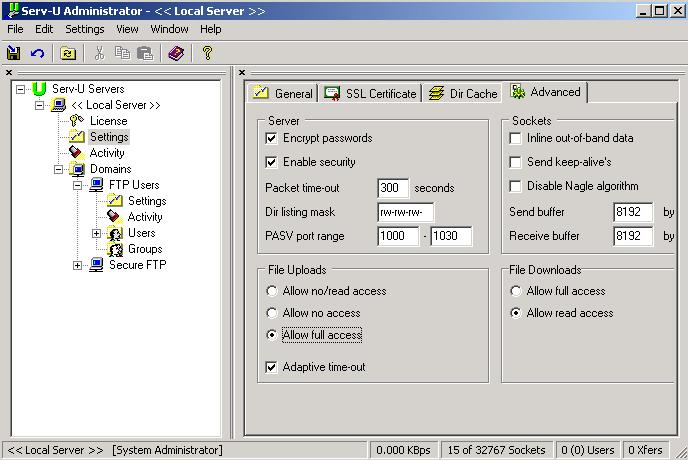Select Allow full access for uploads
The height and width of the screenshot is (460, 688).
pos(272,335)
